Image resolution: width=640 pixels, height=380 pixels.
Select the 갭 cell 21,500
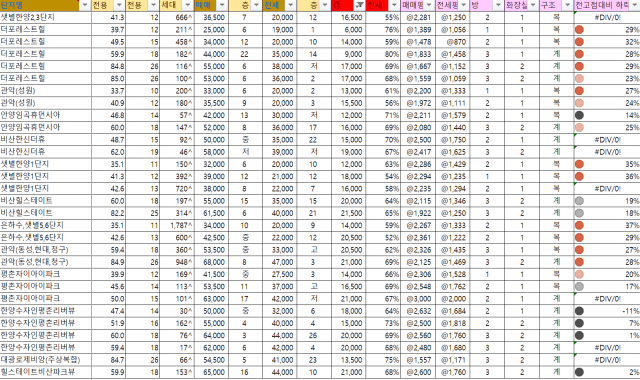[349, 213]
